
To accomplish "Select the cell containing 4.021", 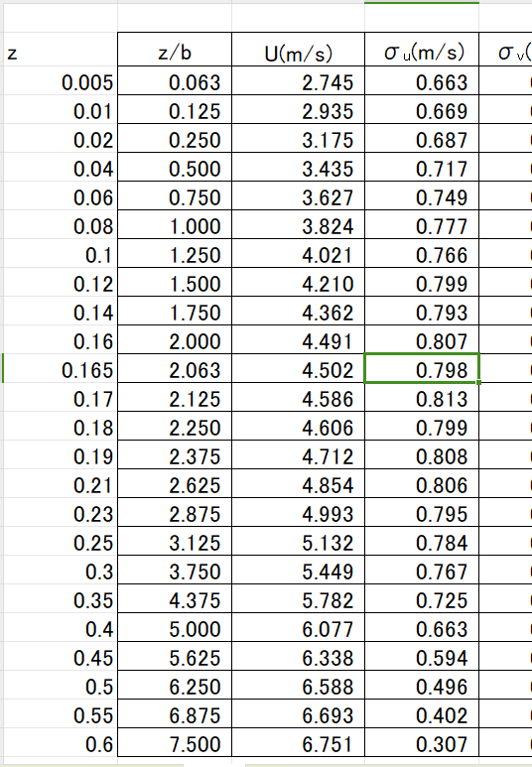I will click(298, 253).
